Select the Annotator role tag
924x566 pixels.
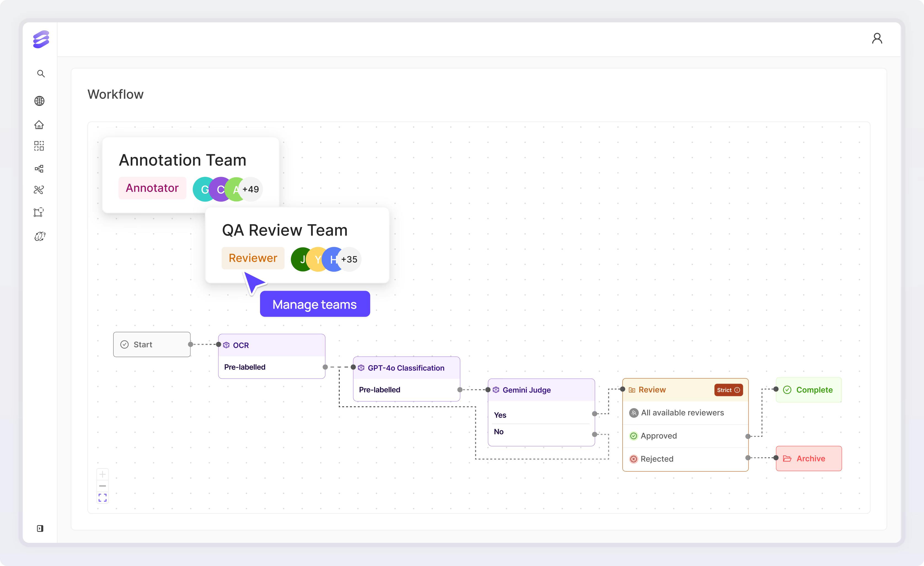[152, 188]
